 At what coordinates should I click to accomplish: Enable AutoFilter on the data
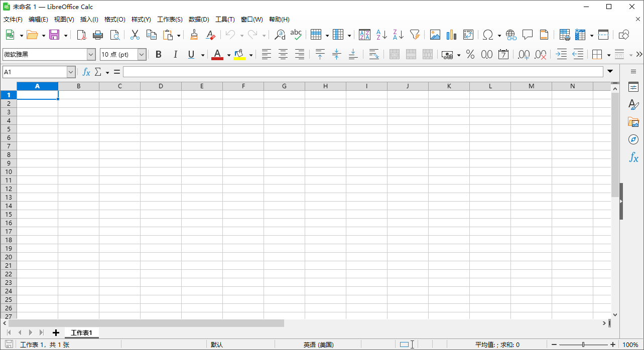point(415,35)
